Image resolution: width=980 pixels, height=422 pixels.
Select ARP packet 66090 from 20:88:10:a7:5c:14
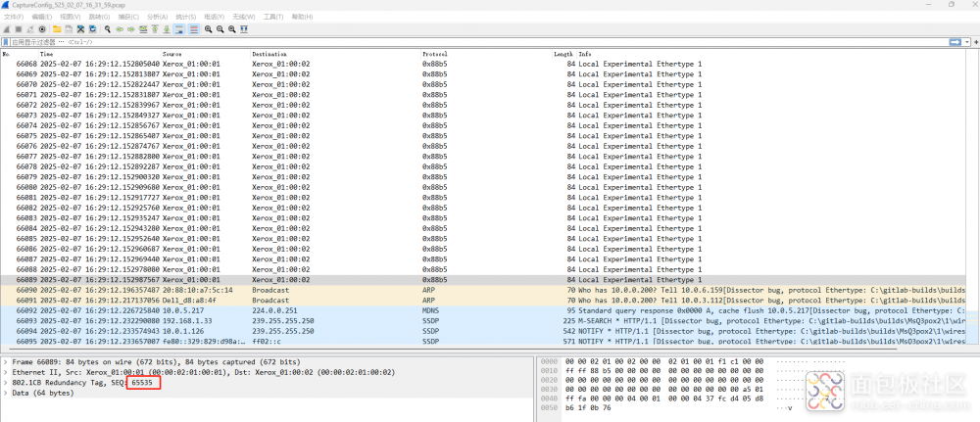(483, 290)
